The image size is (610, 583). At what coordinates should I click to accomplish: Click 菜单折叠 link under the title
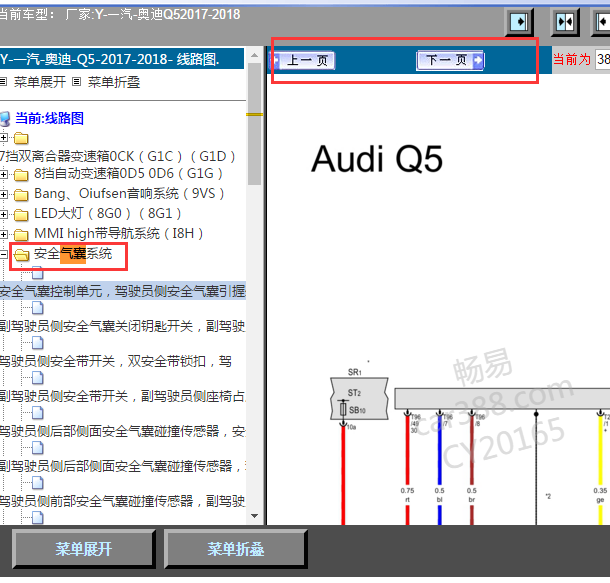tap(114, 82)
